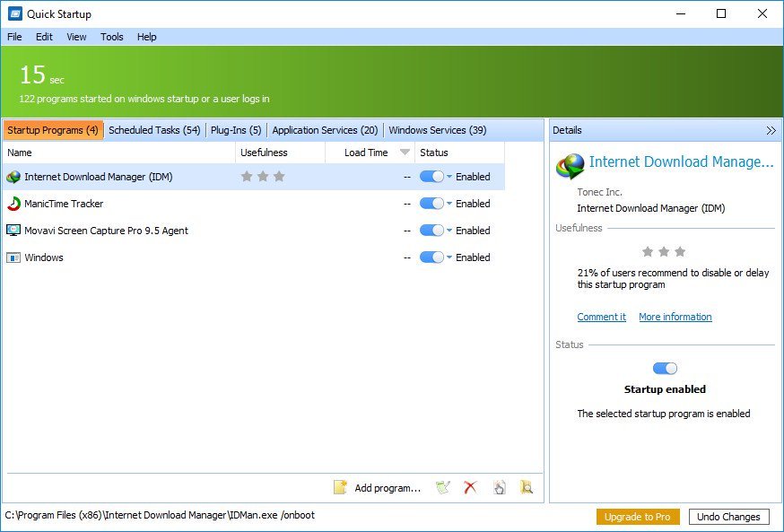Click the Quick Startup title bar icon
784x532 pixels.
click(x=15, y=13)
